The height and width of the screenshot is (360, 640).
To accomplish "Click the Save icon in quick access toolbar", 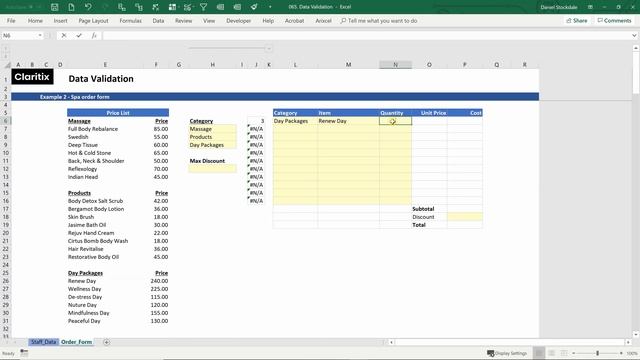I will [54, 7].
